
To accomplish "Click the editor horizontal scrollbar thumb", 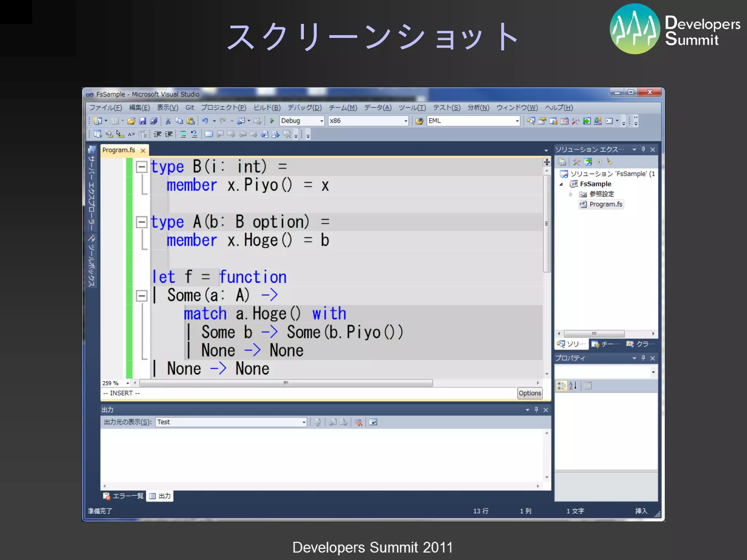I will click(x=286, y=383).
